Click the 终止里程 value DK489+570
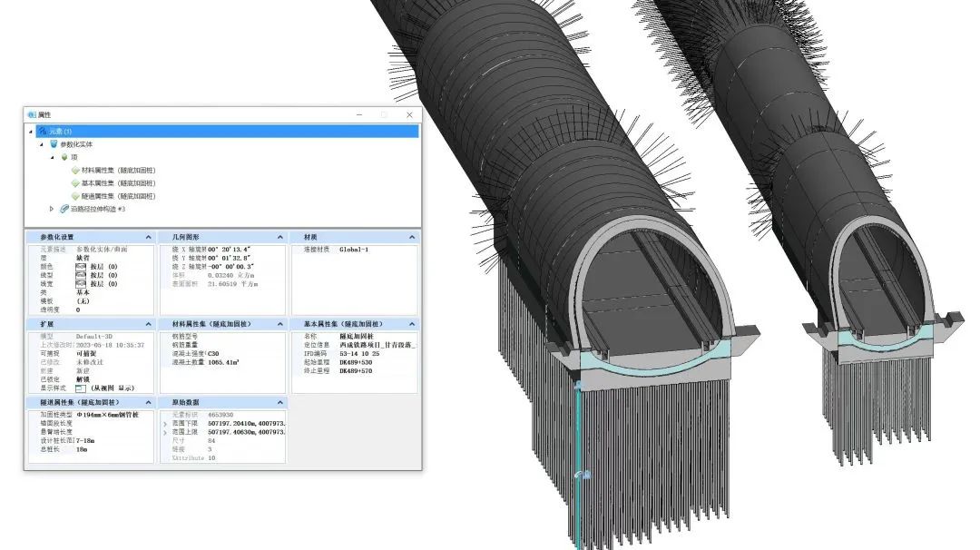 click(x=356, y=371)
